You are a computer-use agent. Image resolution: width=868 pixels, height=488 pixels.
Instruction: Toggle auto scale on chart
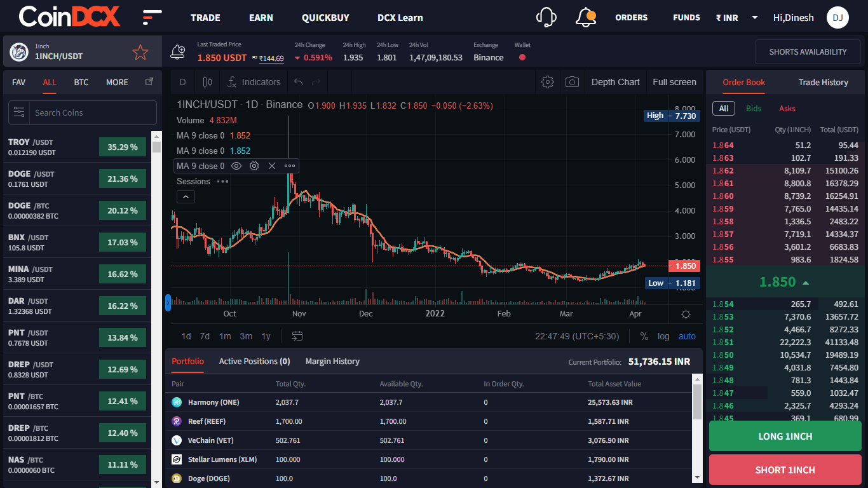(687, 336)
